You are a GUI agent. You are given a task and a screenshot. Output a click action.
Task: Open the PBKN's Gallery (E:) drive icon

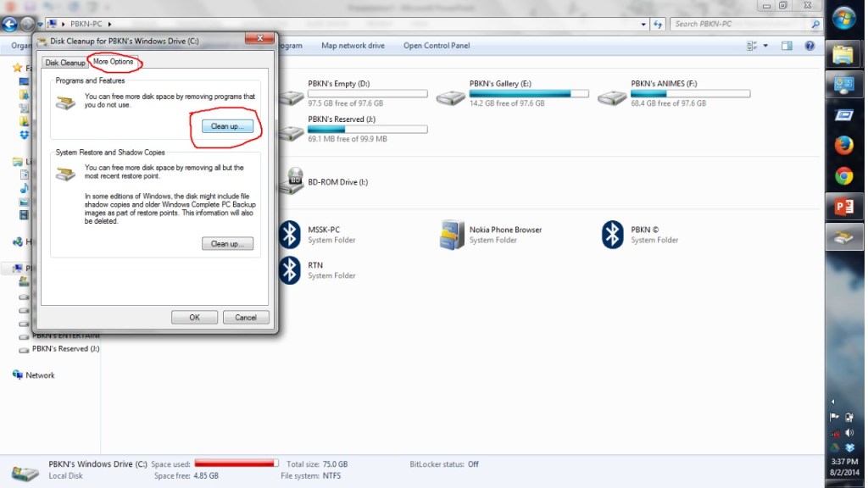[452, 95]
